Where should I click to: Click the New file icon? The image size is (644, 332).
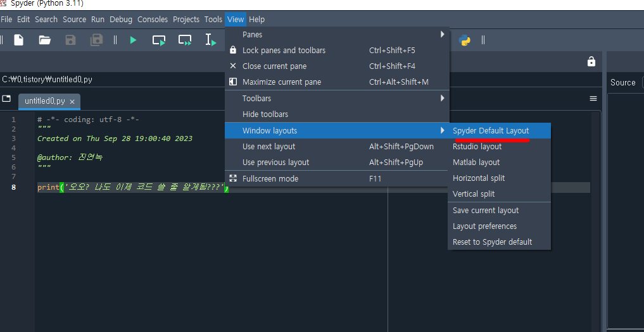coord(19,40)
